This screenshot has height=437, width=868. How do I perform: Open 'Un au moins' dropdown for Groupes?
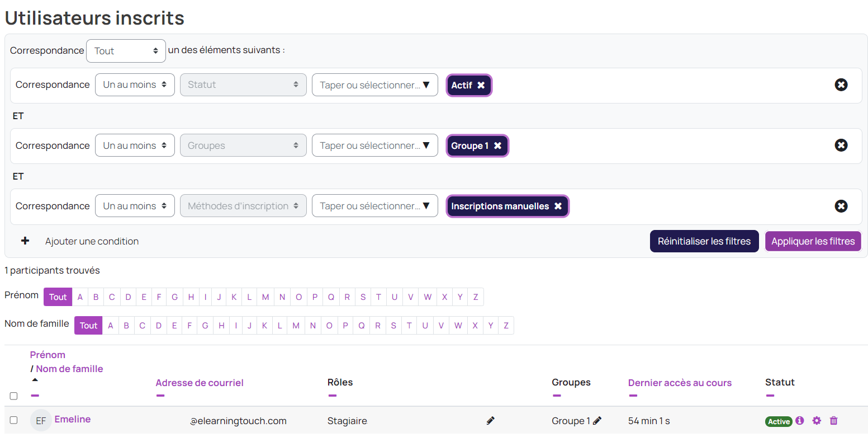pos(135,145)
